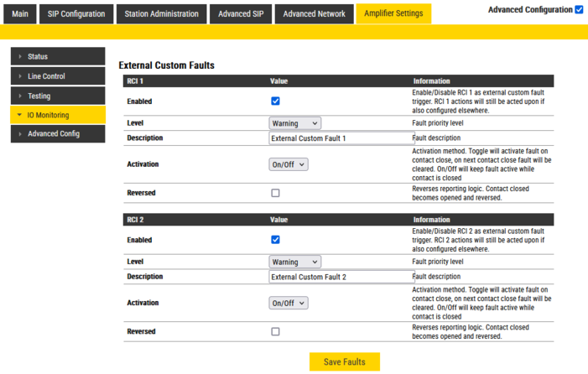Open the Advanced Network tab
This screenshot has width=588, height=374.
(314, 13)
